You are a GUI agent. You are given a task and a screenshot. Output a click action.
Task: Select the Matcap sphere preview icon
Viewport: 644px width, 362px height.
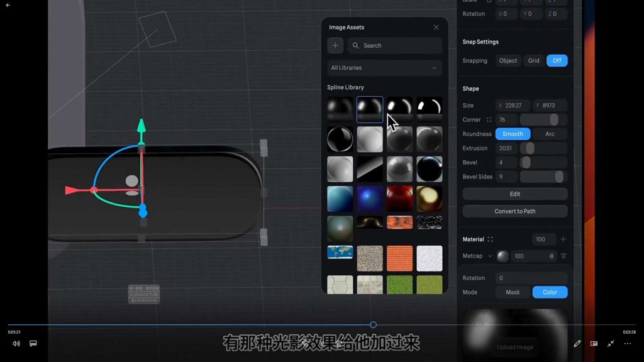[x=501, y=256]
